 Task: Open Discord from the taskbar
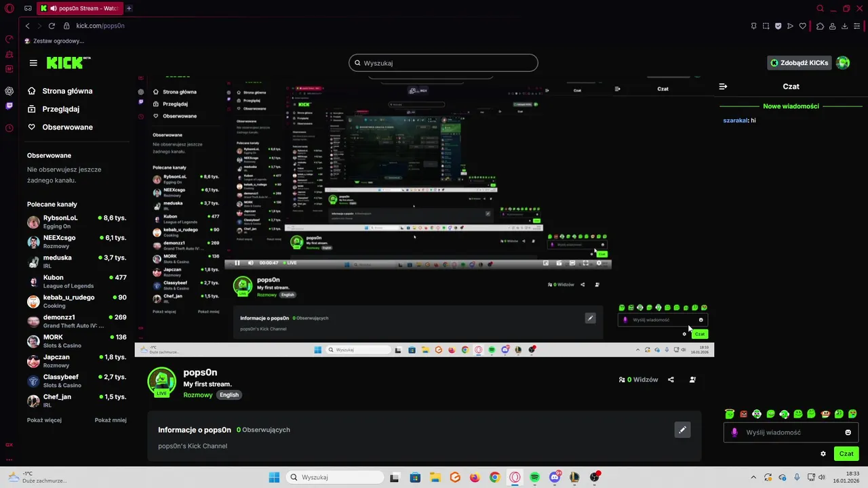555,477
